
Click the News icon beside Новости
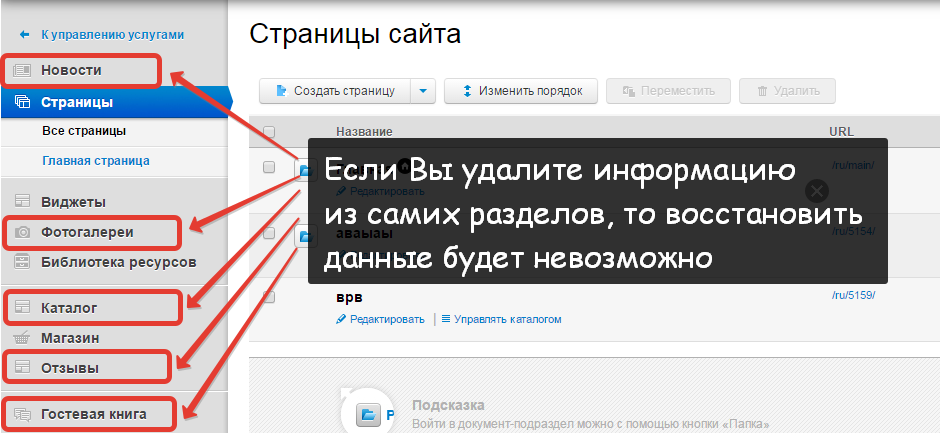pyautogui.click(x=23, y=71)
